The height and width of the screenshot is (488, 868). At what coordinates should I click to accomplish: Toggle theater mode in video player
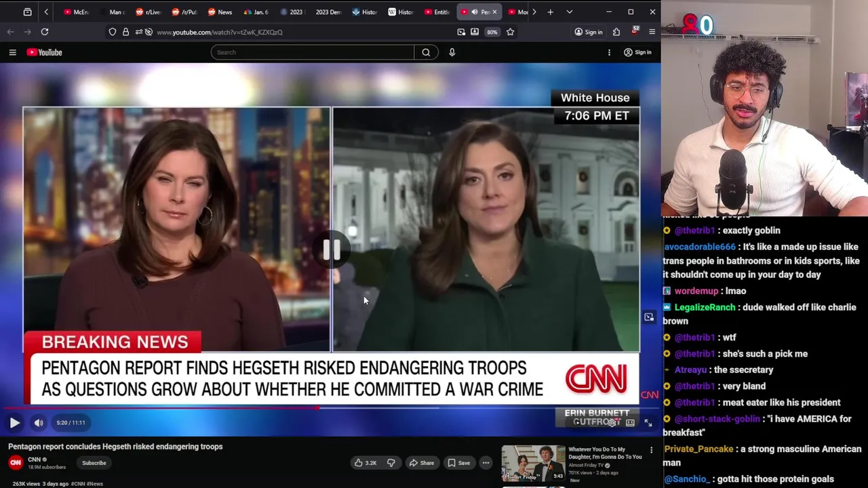click(x=630, y=423)
